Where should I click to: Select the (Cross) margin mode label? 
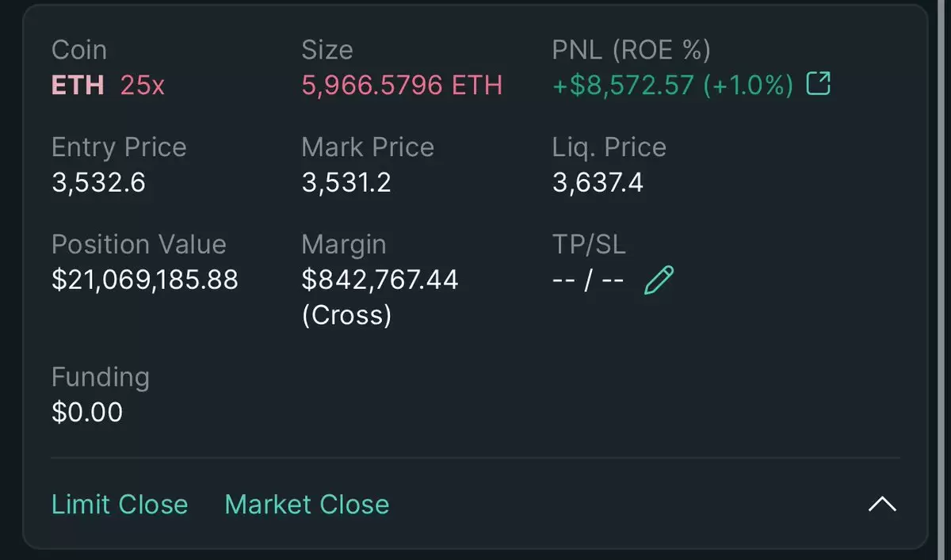346,315
